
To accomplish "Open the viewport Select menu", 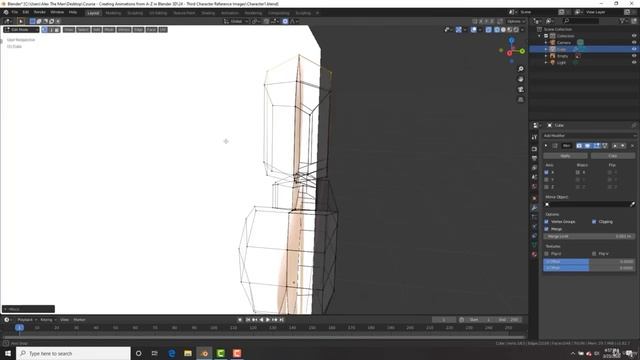I will pyautogui.click(x=83, y=30).
